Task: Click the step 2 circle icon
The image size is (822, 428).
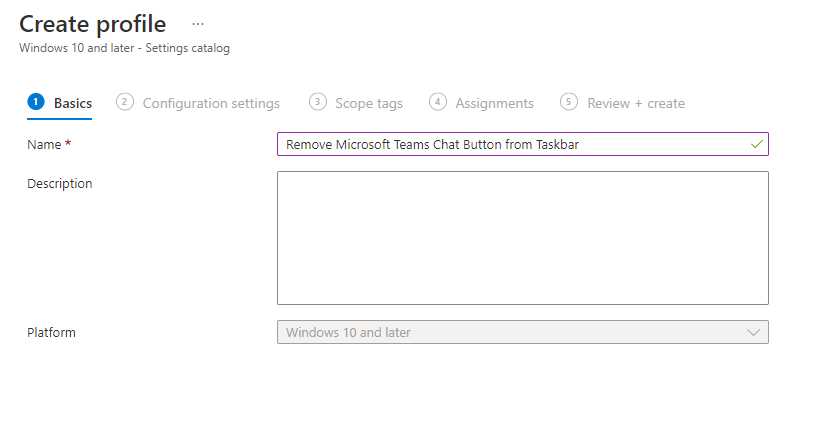Action: click(x=125, y=102)
